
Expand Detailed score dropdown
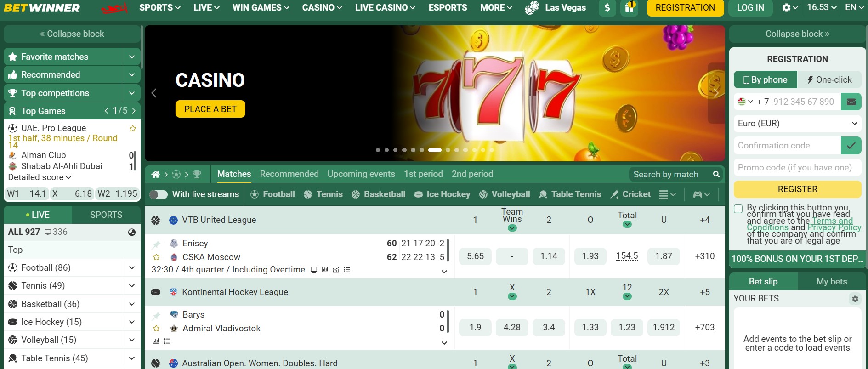[x=40, y=177]
